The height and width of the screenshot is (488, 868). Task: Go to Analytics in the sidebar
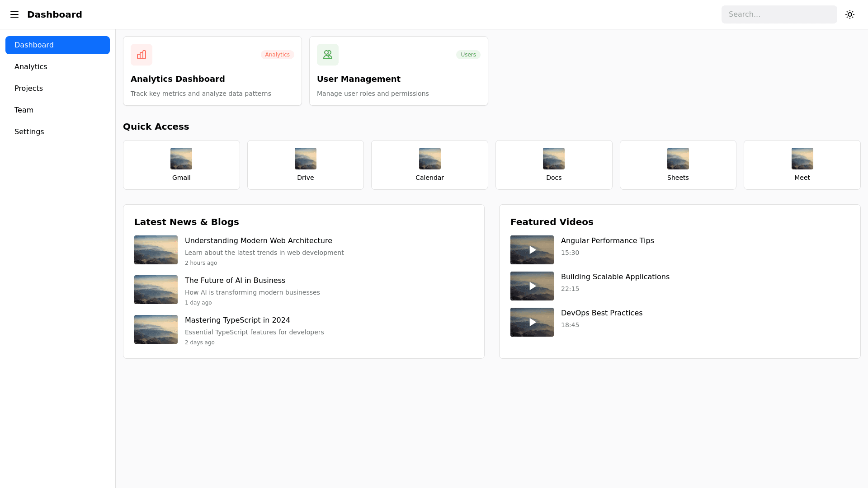tap(31, 67)
